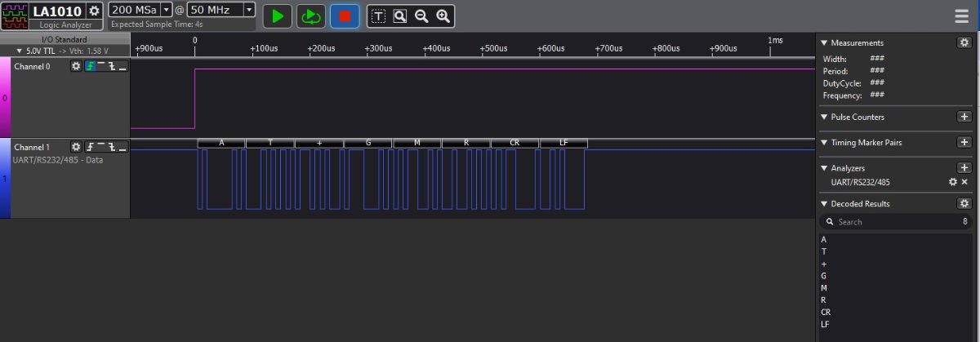This screenshot has width=980, height=342.
Task: Collapse the Pulse Counters panel
Action: pos(824,117)
